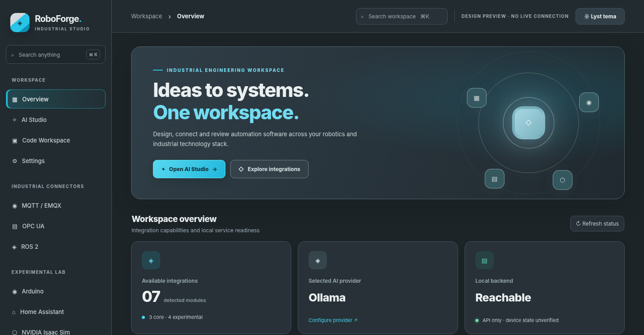Click the RoboForge logo icon
Image resolution: width=644 pixels, height=335 pixels.
coord(20,22)
